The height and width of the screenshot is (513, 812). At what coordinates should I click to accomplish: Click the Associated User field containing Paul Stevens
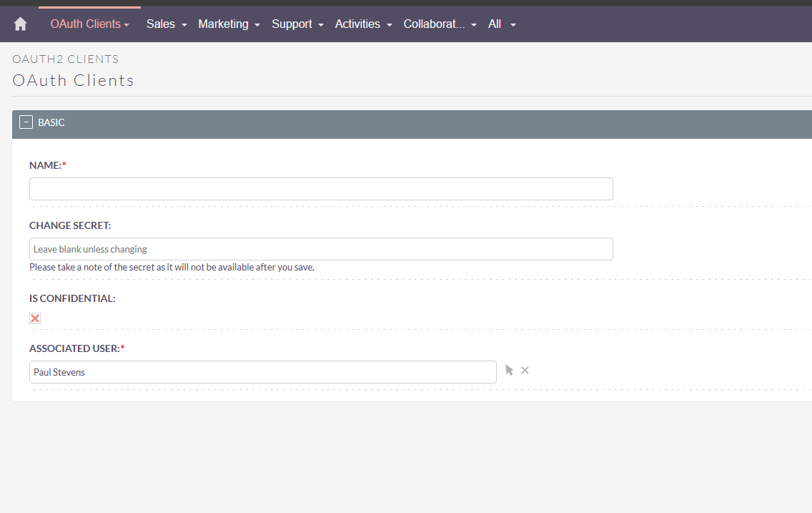click(x=263, y=372)
